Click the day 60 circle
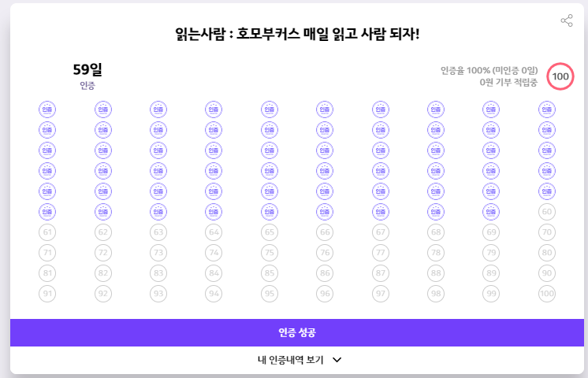 [x=547, y=212]
